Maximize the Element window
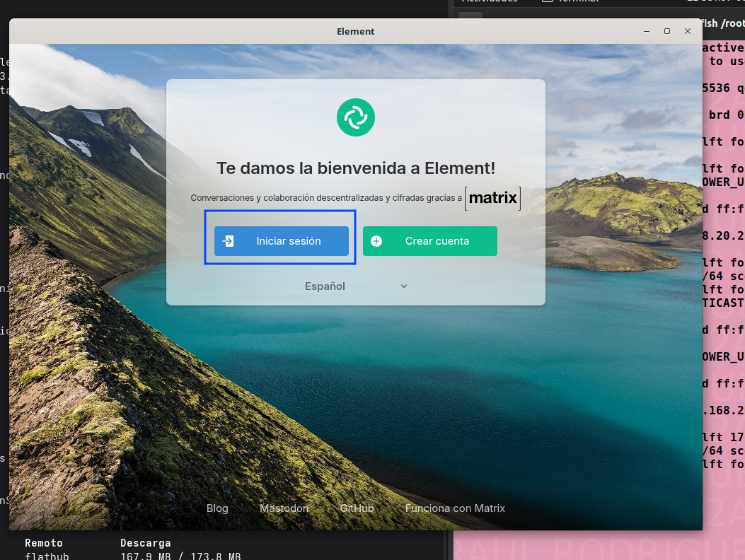The width and height of the screenshot is (745, 560). (667, 31)
